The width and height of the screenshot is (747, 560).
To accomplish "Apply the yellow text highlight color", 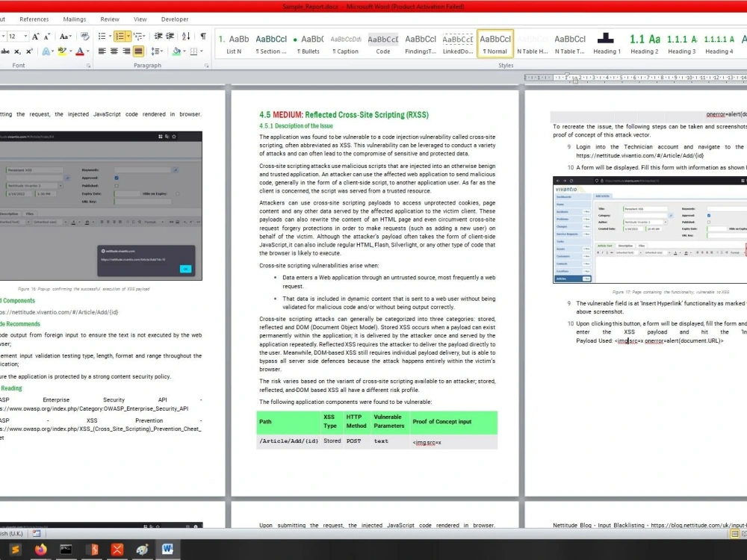I will point(62,52).
